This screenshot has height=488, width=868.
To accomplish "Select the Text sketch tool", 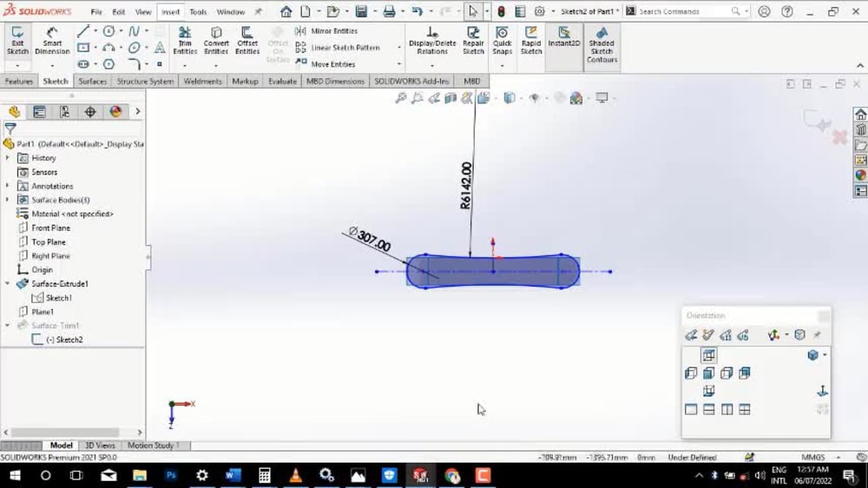I will pyautogui.click(x=160, y=48).
